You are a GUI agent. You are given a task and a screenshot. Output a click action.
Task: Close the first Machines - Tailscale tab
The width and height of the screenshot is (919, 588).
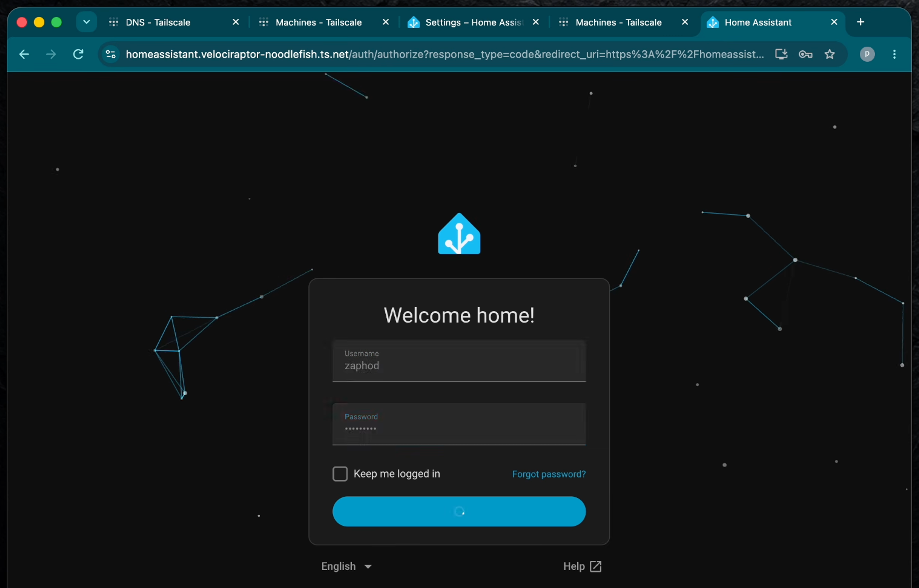pos(386,22)
